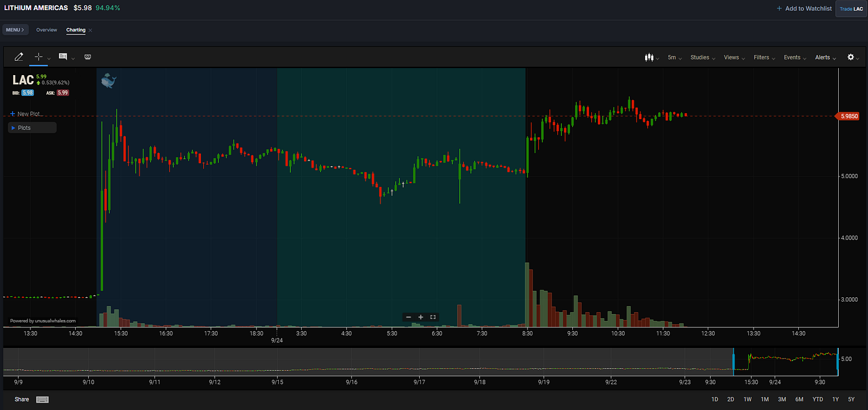The width and height of the screenshot is (868, 410).
Task: Select the 1Y time range
Action: [836, 399]
